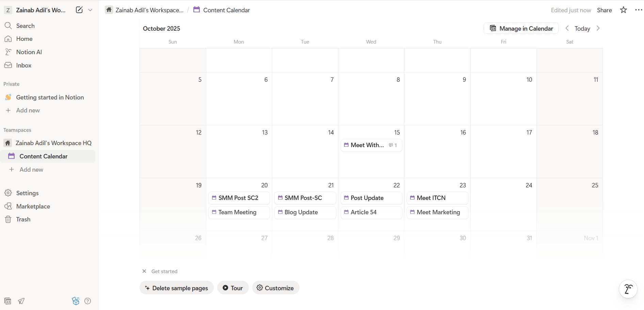The image size is (644, 310).
Task: Open Search in the sidebar
Action: 25,26
